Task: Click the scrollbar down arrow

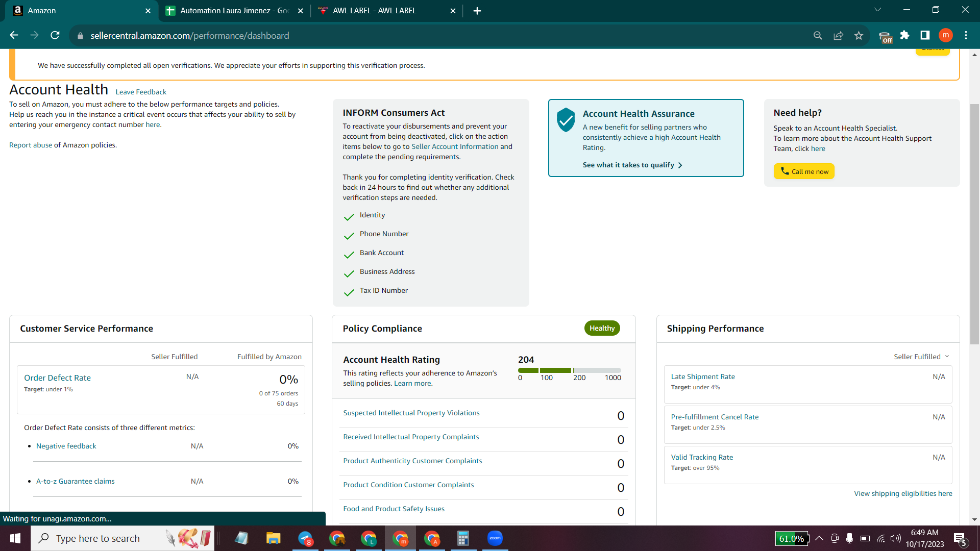Action: coord(974,520)
